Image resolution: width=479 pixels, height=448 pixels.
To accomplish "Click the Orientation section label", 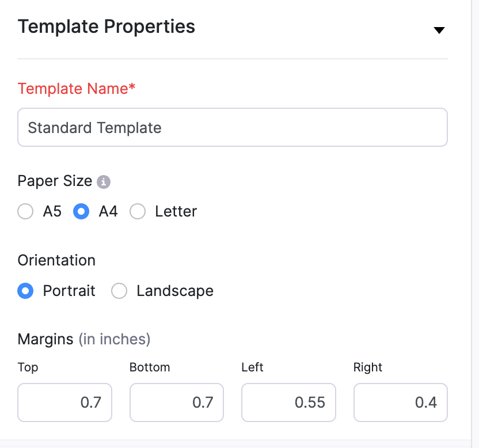I will pyautogui.click(x=56, y=260).
